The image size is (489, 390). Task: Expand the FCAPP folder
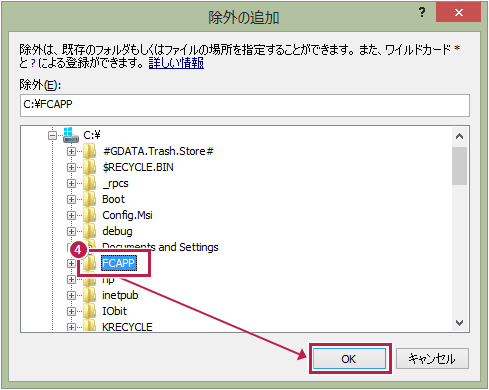pyautogui.click(x=71, y=263)
